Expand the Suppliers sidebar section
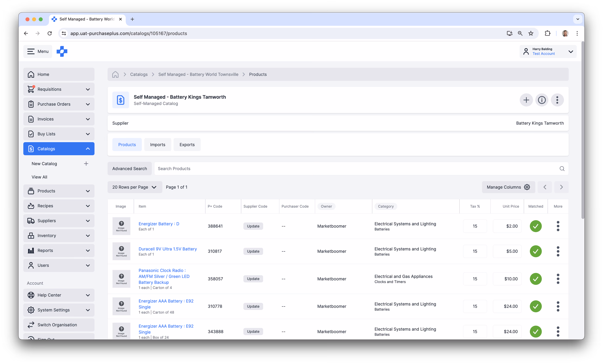This screenshot has height=364, width=603. 59,221
